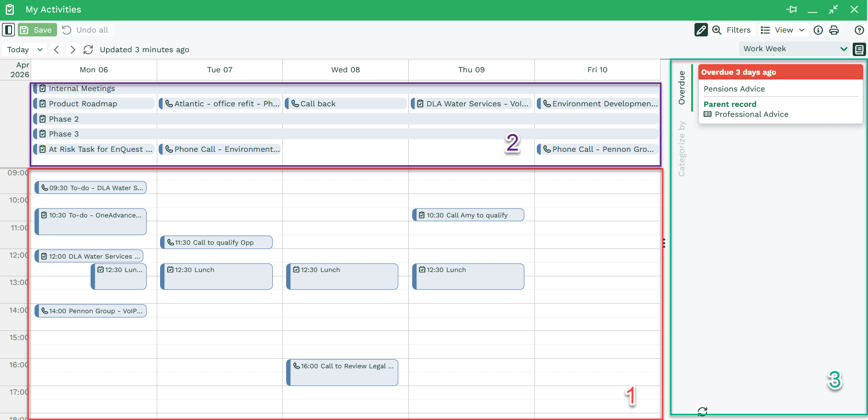The width and height of the screenshot is (868, 420).
Task: Refresh the calendar next to Updated text
Action: [x=88, y=49]
